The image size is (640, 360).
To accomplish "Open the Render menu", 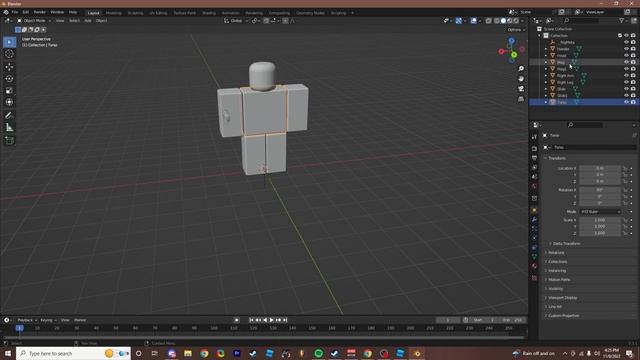I will (x=40, y=13).
